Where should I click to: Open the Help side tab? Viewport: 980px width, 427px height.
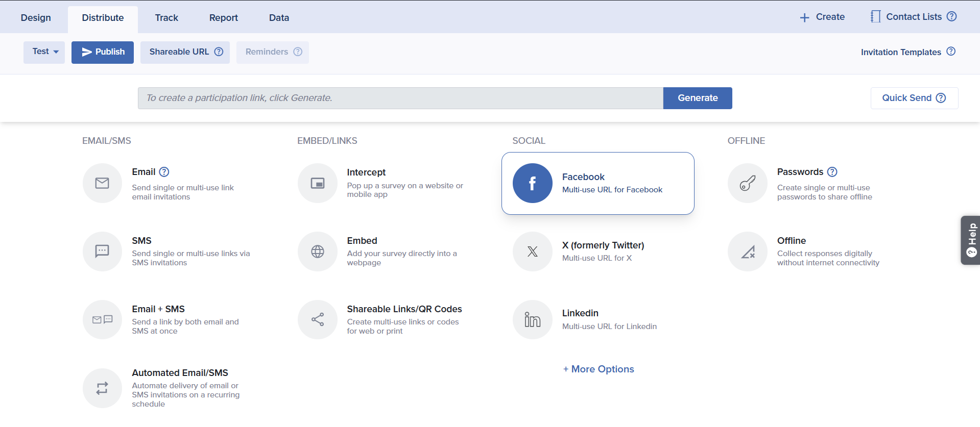[x=971, y=240]
